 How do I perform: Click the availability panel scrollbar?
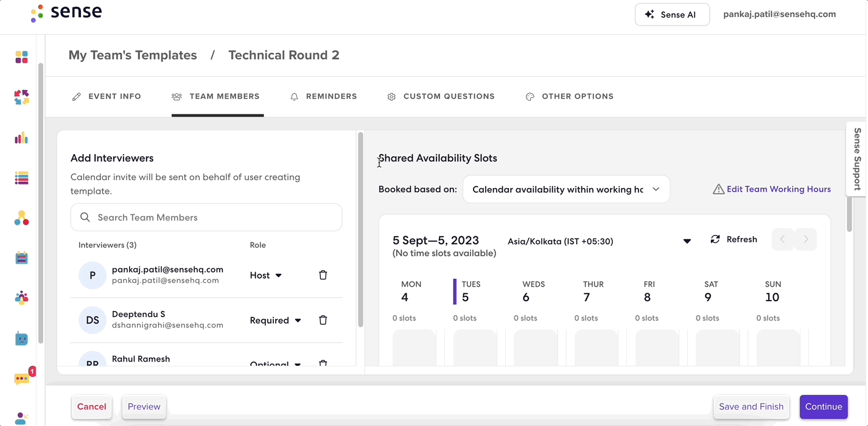coord(850,213)
